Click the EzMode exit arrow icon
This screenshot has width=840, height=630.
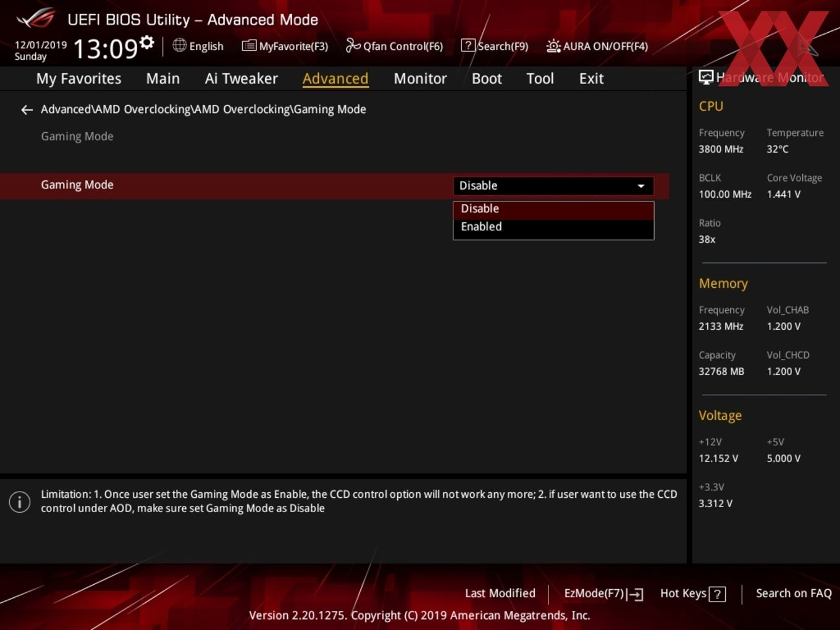point(636,594)
